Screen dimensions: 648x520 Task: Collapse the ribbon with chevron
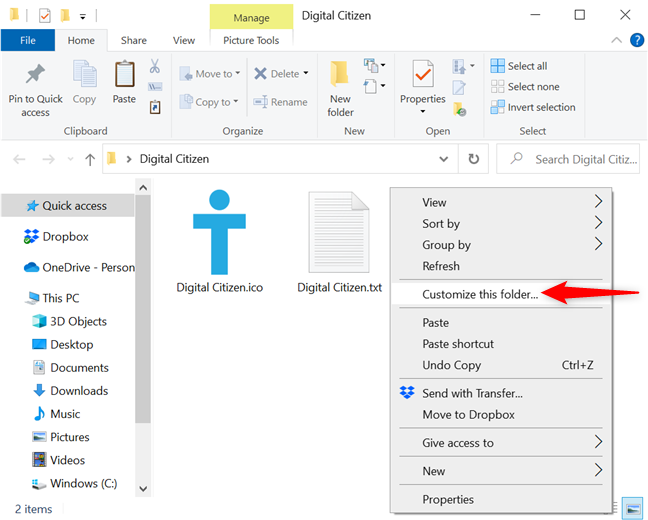coord(616,40)
